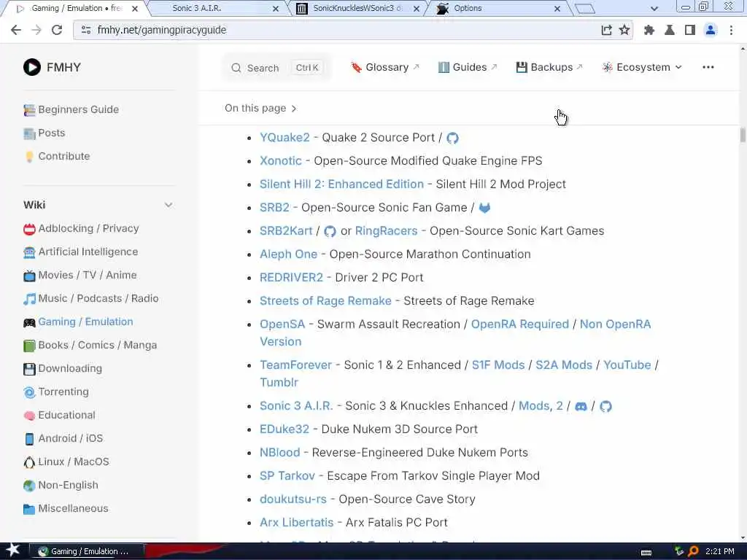Open Posts in sidebar
The height and width of the screenshot is (560, 747).
pyautogui.click(x=44, y=133)
